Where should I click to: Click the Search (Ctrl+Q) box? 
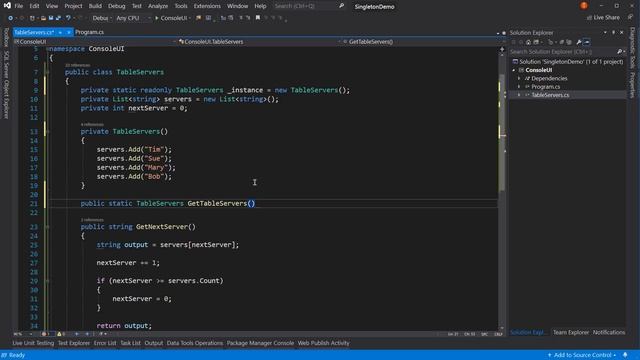(309, 6)
